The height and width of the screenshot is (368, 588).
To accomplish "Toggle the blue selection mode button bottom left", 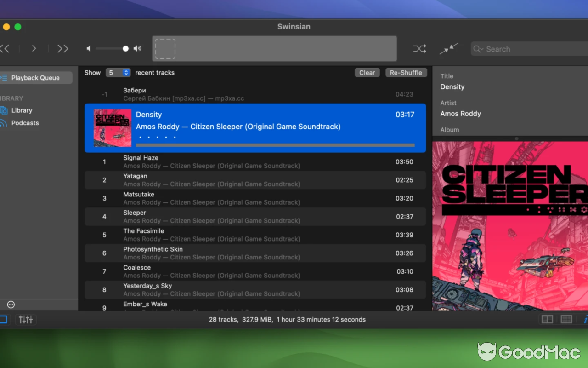I will pyautogui.click(x=3, y=319).
